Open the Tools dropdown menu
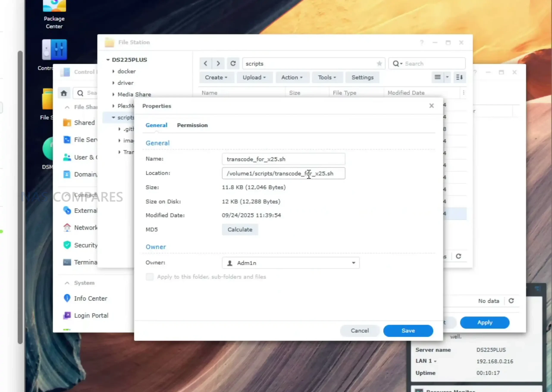This screenshot has width=552, height=392. click(327, 77)
